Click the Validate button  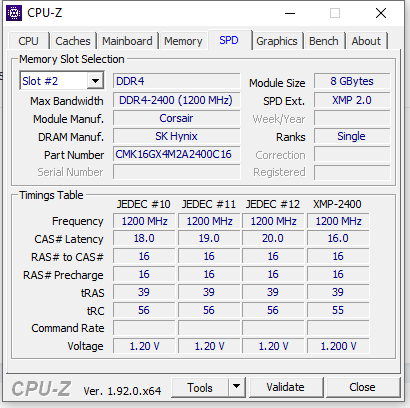tap(286, 387)
